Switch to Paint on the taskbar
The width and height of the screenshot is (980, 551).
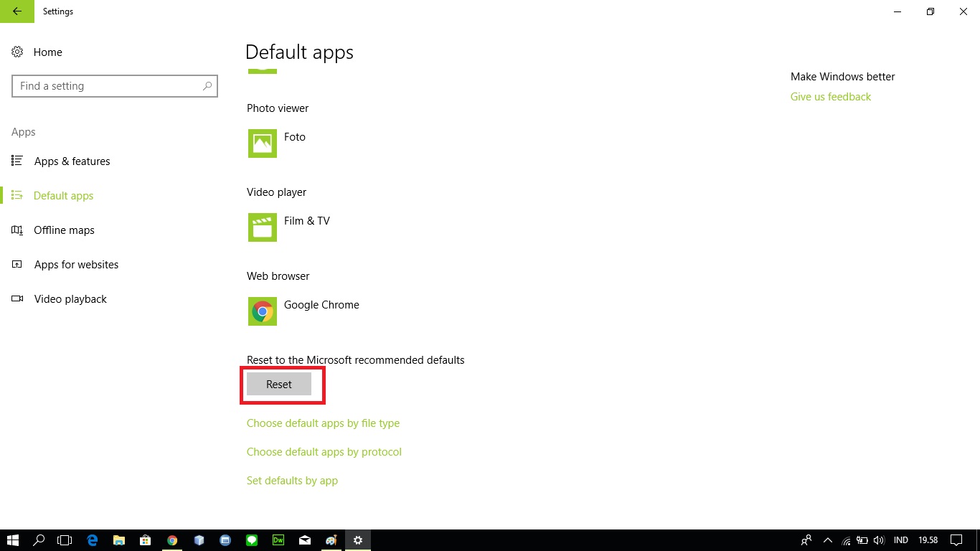(x=331, y=540)
